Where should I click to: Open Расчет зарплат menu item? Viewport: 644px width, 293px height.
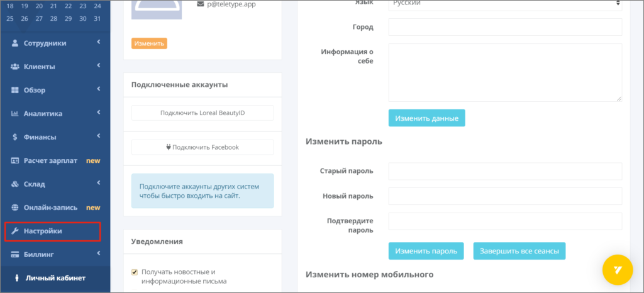coord(50,160)
